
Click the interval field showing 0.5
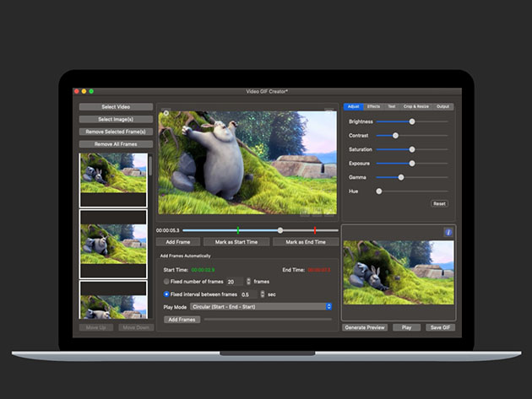click(249, 294)
